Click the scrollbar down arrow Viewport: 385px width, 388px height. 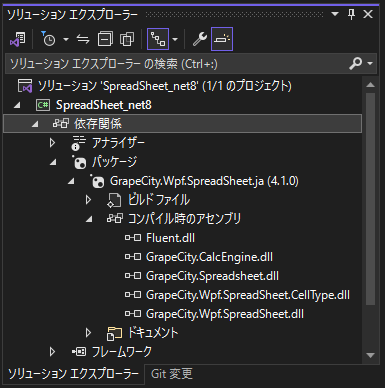(x=370, y=355)
